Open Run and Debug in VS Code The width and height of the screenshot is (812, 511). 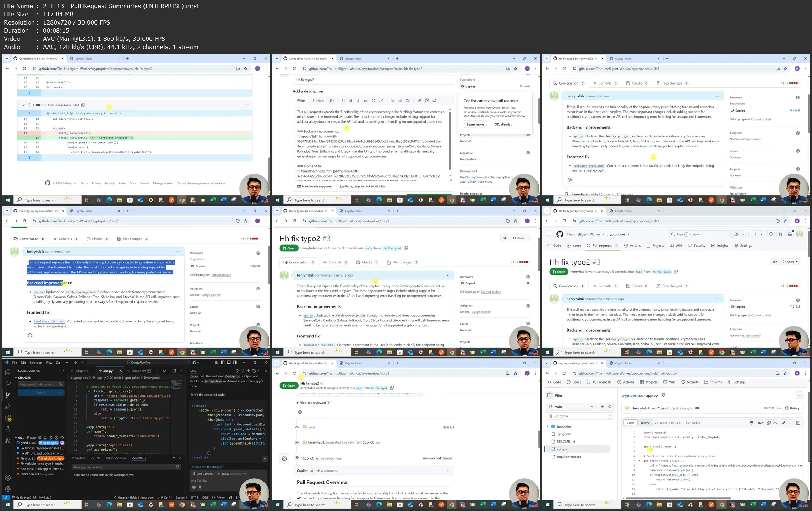coord(8,406)
